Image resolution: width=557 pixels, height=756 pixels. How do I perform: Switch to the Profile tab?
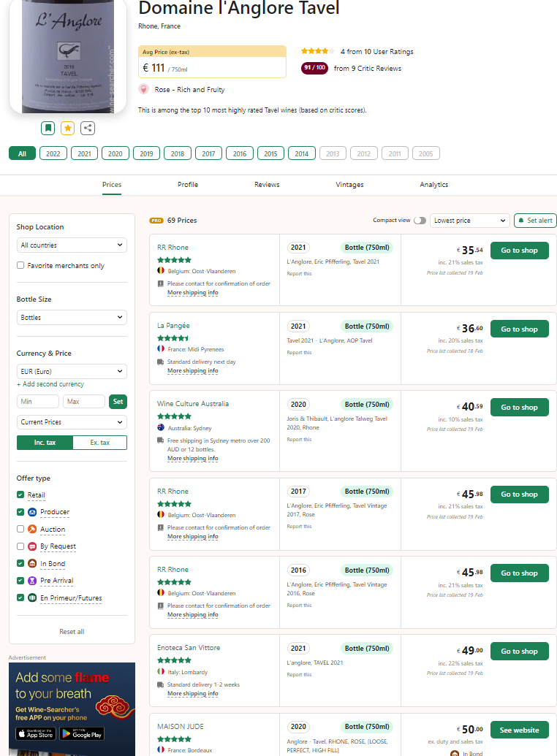coord(188,185)
